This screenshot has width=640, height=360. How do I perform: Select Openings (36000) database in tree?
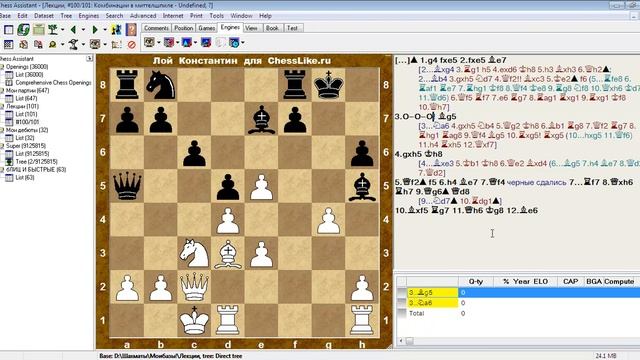(27, 67)
